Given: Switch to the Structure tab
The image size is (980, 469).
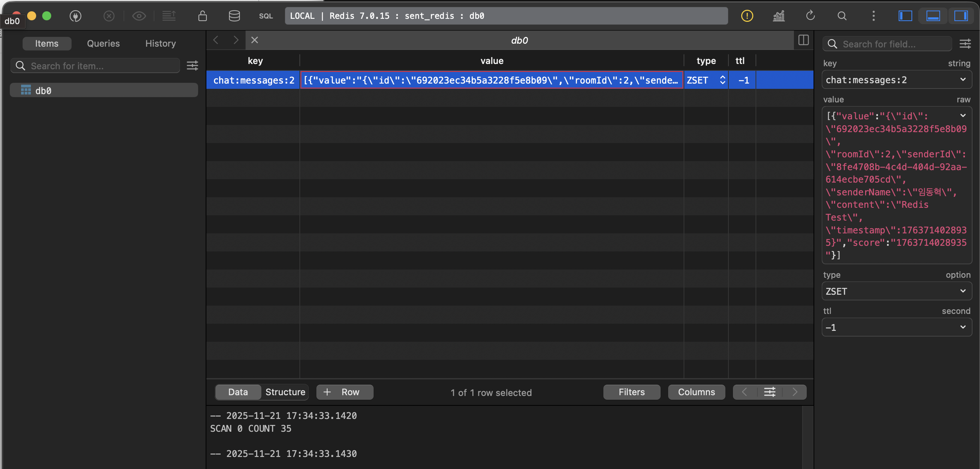Looking at the screenshot, I should pyautogui.click(x=285, y=392).
